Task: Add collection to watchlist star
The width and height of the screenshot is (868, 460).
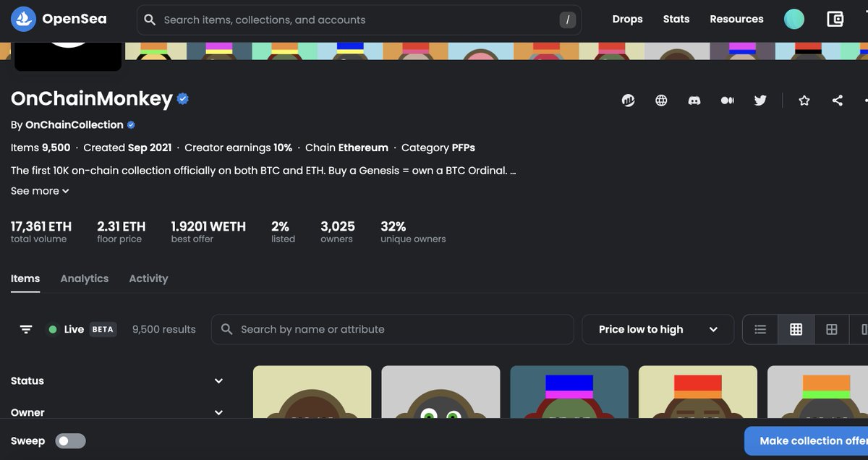Action: pyautogui.click(x=804, y=101)
